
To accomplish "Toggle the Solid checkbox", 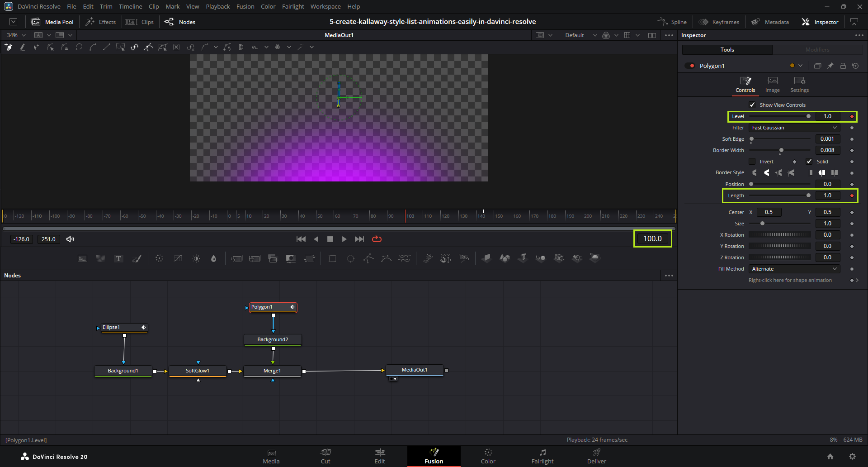I will click(809, 162).
